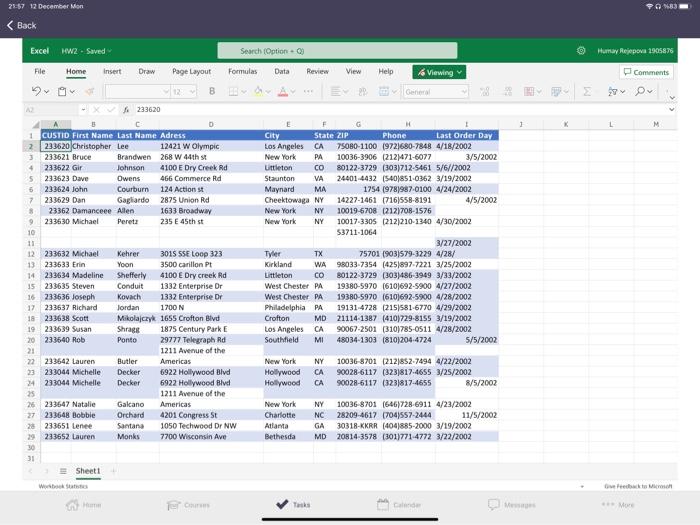700x525 pixels.
Task: Click the Decrease Decimal icon
Action: click(x=508, y=92)
